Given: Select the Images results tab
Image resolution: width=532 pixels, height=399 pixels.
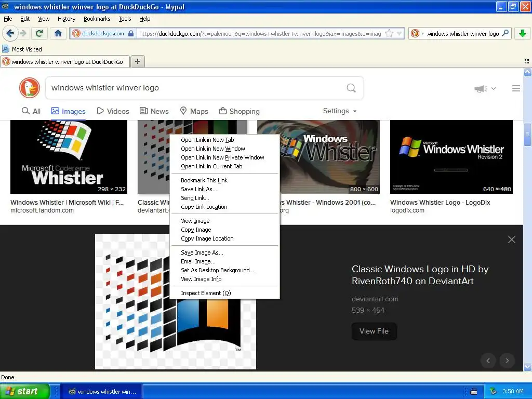Looking at the screenshot, I should coord(68,111).
